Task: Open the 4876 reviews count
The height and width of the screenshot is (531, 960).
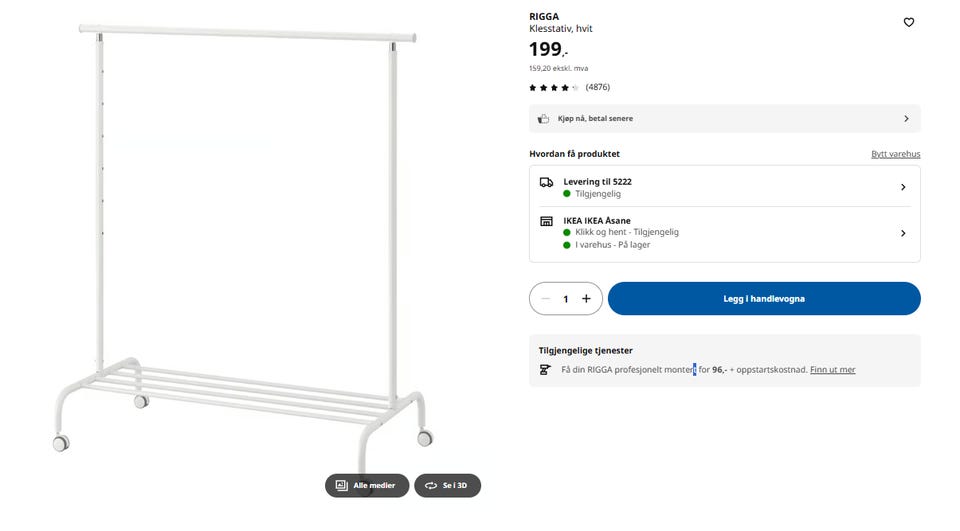Action: pyautogui.click(x=598, y=88)
